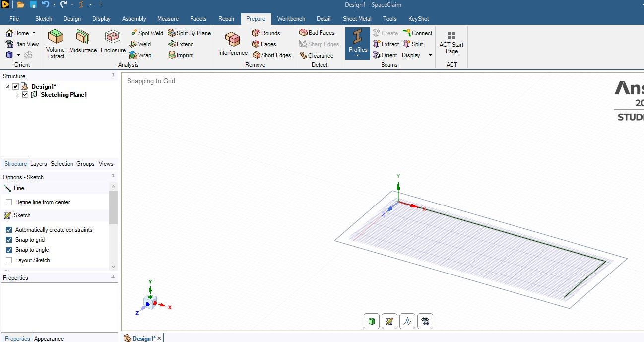This screenshot has height=342, width=644.
Task: Open the Home view dropdown arrow
Action: pyautogui.click(x=34, y=33)
